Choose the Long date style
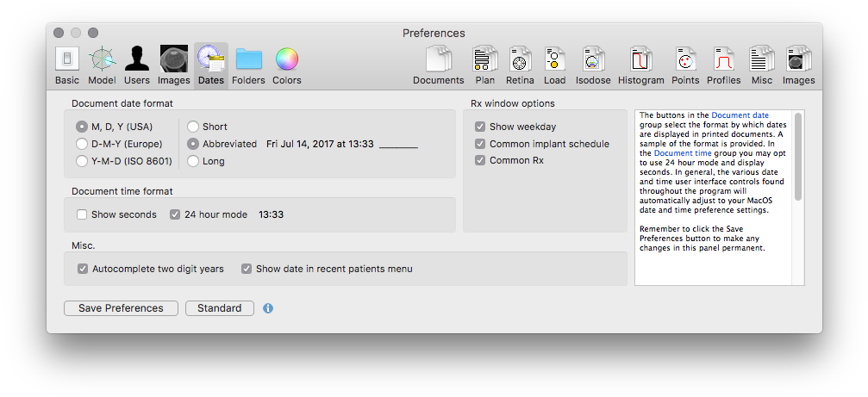This screenshot has height=397, width=868. 206,161
